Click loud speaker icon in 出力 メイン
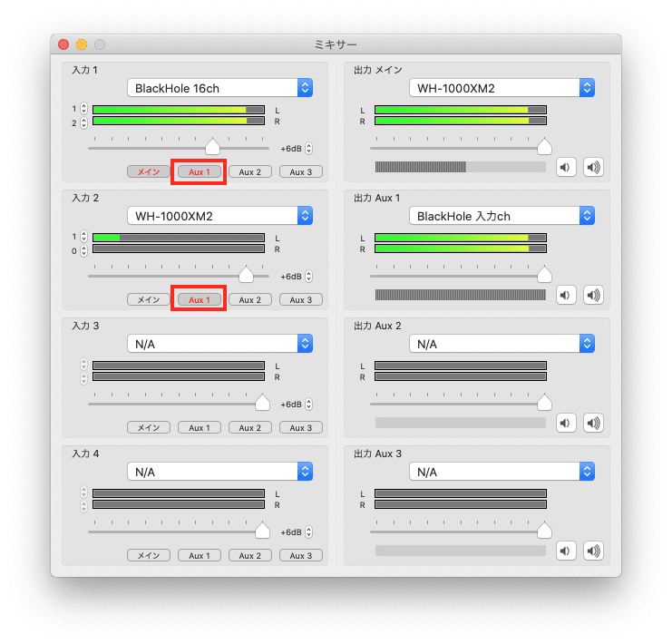Screen dimensions: 672x644 coord(593,167)
